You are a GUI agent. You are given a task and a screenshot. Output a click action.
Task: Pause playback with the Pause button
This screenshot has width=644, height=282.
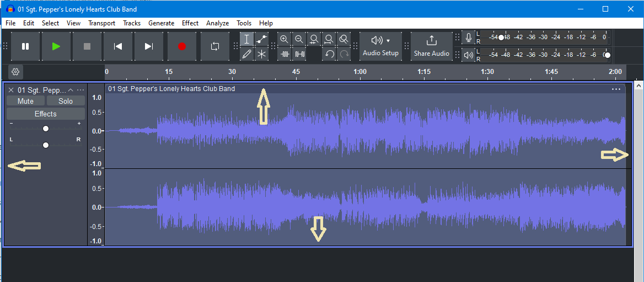tap(25, 46)
